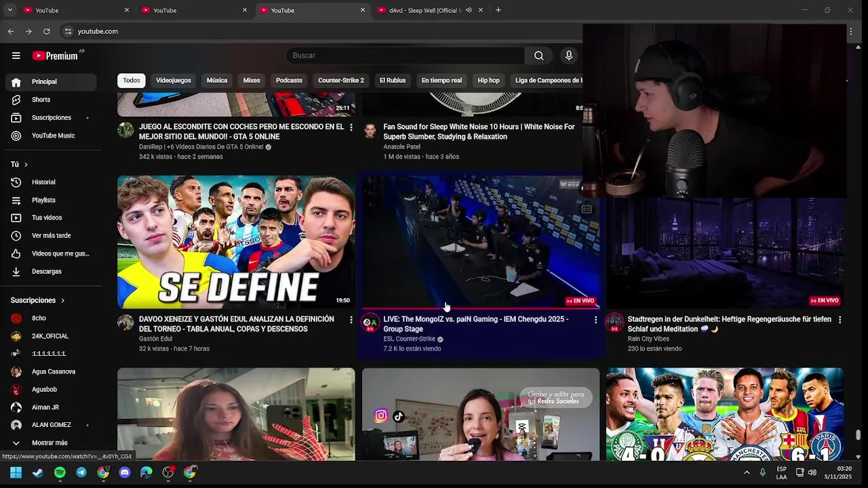Select the El Rubius filter chip
The width and height of the screenshot is (868, 488).
(x=393, y=81)
